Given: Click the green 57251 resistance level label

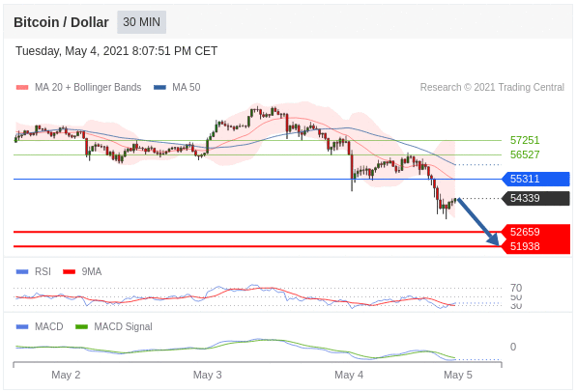Looking at the screenshot, I should 525,140.
